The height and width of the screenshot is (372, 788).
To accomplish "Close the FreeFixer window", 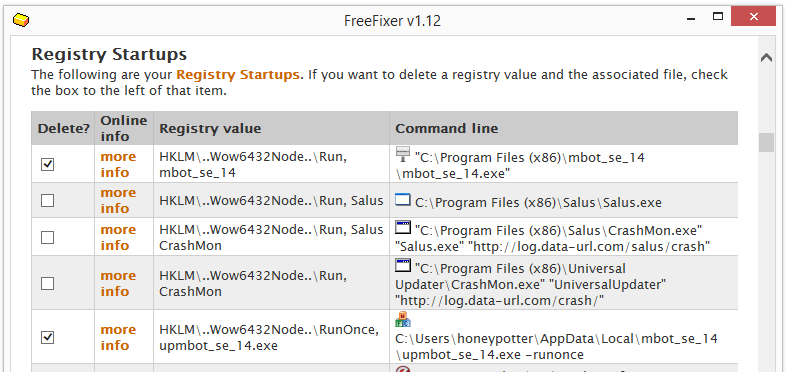I will click(x=753, y=17).
